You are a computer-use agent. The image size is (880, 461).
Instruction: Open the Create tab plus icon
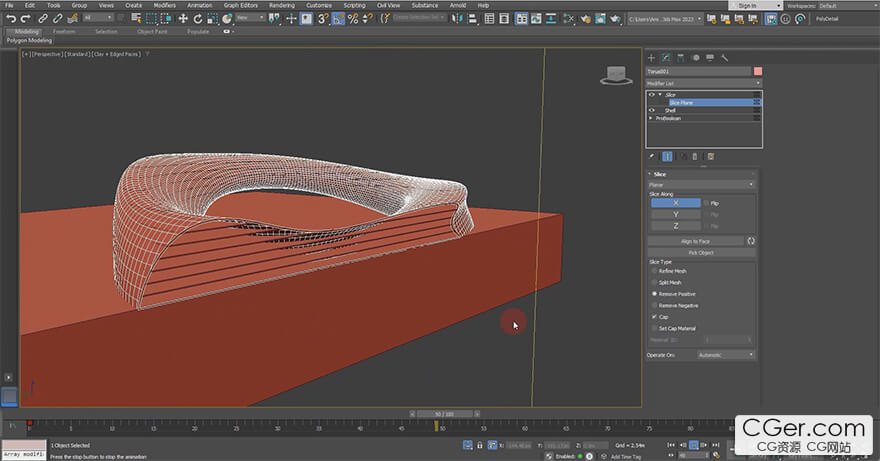[651, 57]
